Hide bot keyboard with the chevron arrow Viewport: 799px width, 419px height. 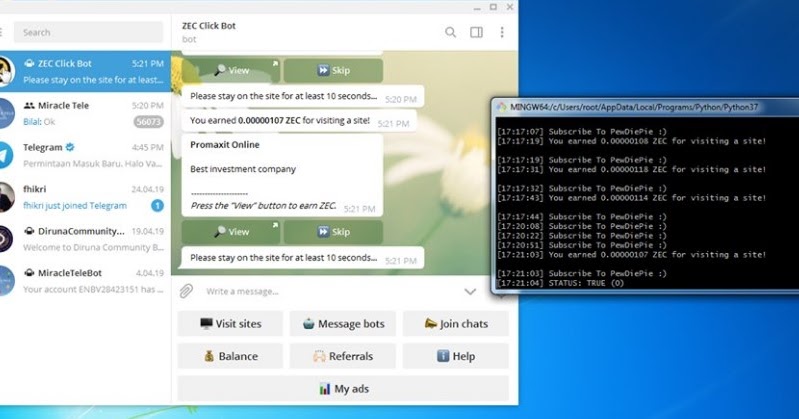[x=470, y=292]
